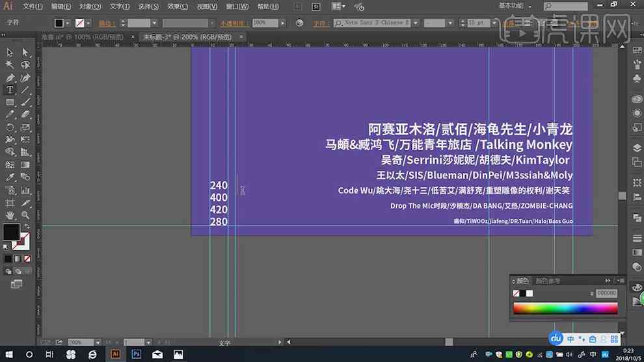The image size is (644, 362).
Task: Select the Pencil tool
Action: click(10, 114)
